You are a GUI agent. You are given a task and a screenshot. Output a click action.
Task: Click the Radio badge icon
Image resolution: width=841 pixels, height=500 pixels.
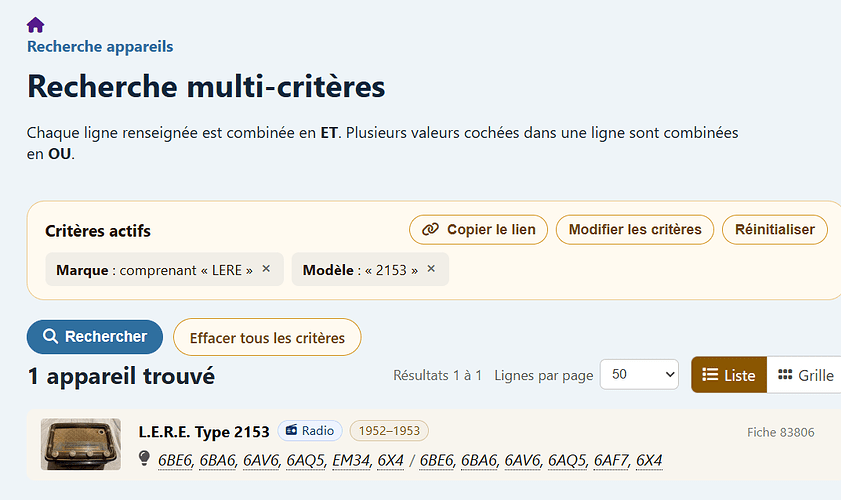291,430
